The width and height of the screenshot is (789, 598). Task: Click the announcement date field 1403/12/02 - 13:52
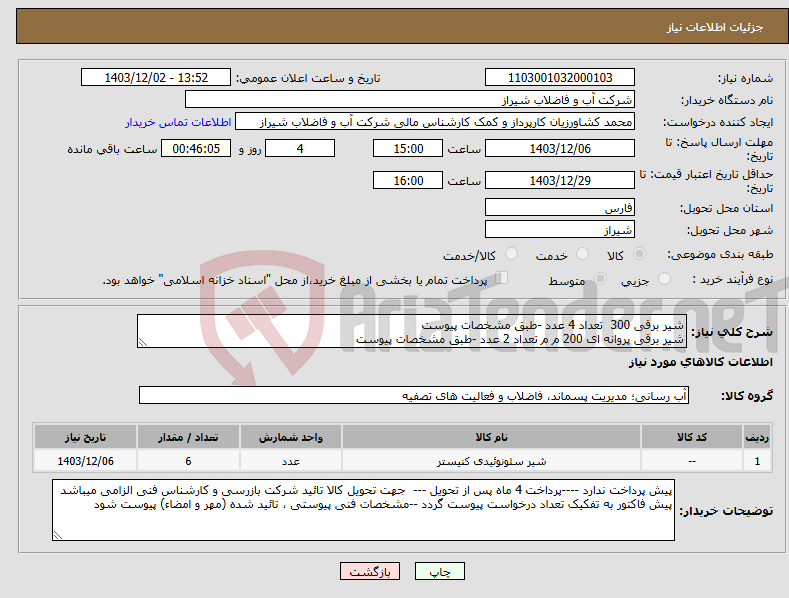pyautogui.click(x=155, y=78)
